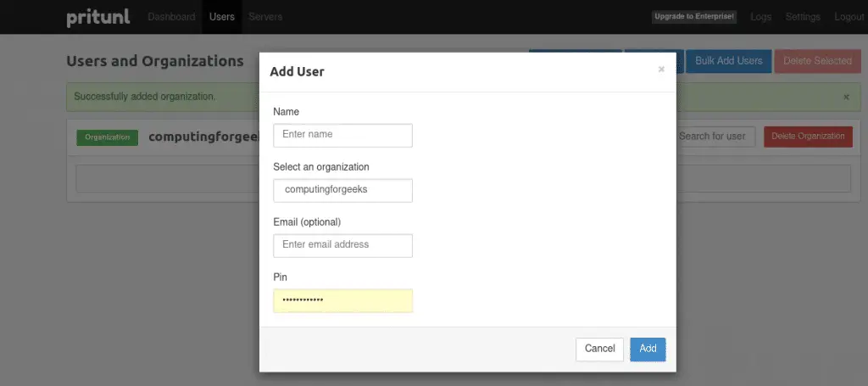The height and width of the screenshot is (386, 868).
Task: Open the Users tab in the navbar
Action: [222, 17]
